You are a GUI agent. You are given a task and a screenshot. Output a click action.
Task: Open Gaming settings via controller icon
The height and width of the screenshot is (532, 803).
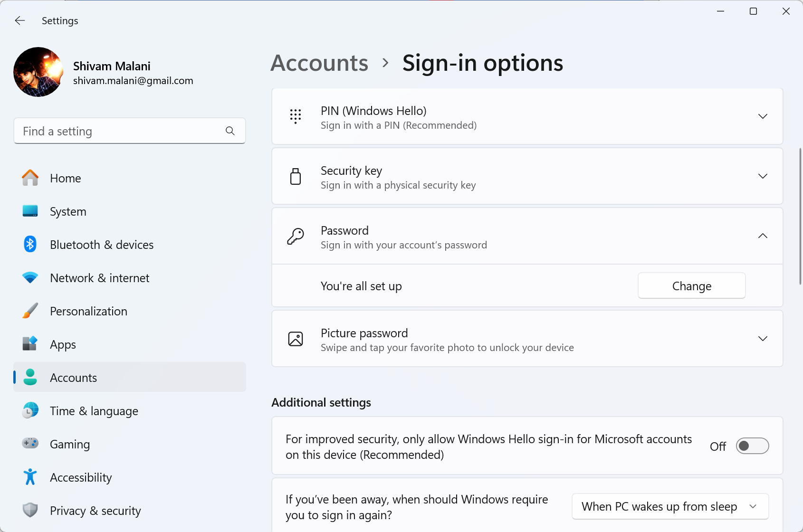tap(30, 444)
